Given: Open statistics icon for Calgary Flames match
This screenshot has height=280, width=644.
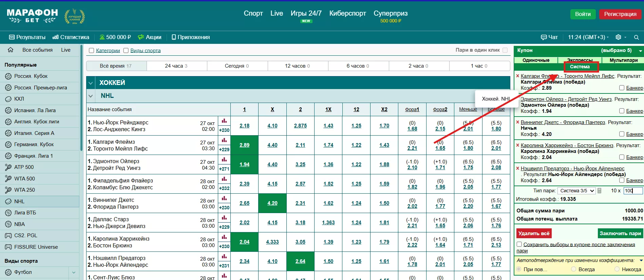Looking at the screenshot, I should point(224,140).
